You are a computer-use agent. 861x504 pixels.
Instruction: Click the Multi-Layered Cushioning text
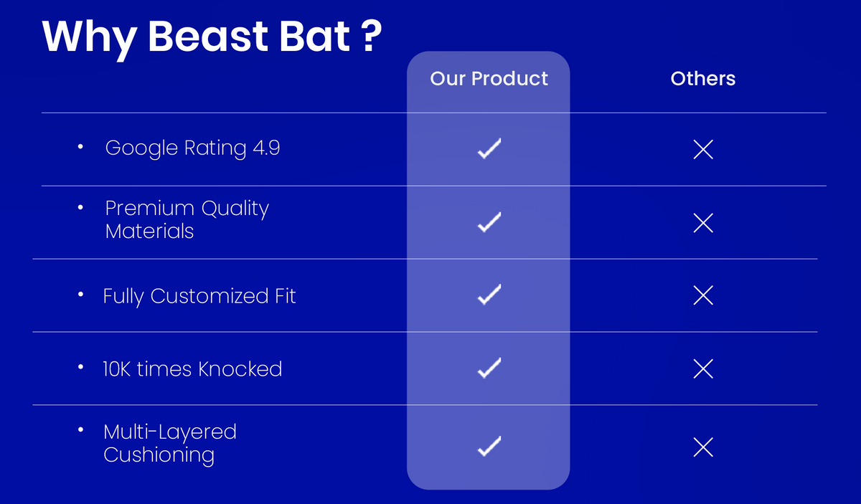pos(170,443)
